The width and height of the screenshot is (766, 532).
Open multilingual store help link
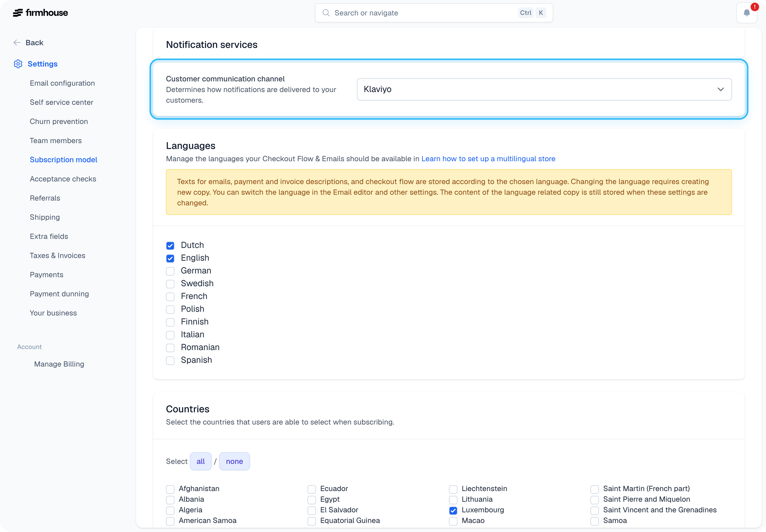click(488, 159)
